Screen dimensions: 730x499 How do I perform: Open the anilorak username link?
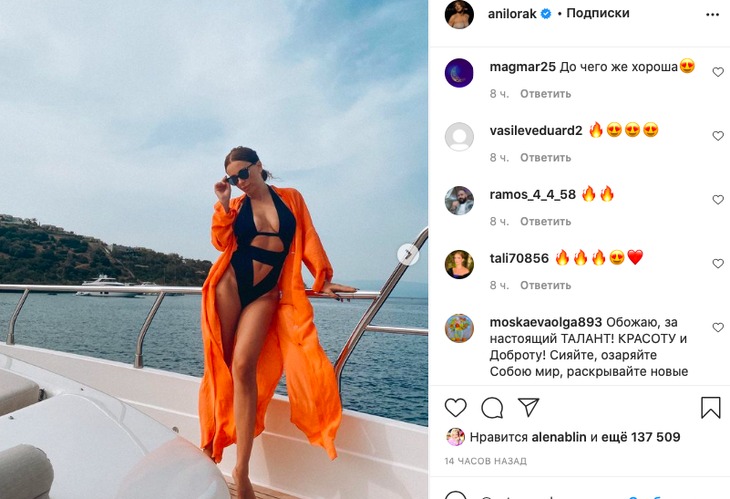[512, 14]
